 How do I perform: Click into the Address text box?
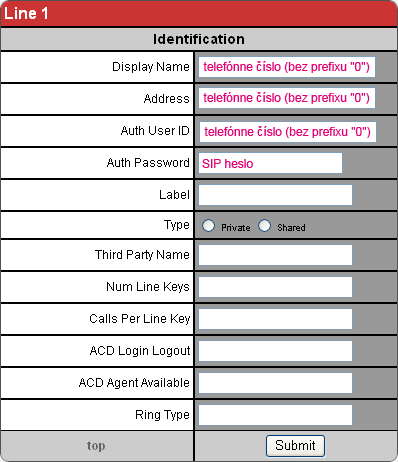[x=287, y=98]
